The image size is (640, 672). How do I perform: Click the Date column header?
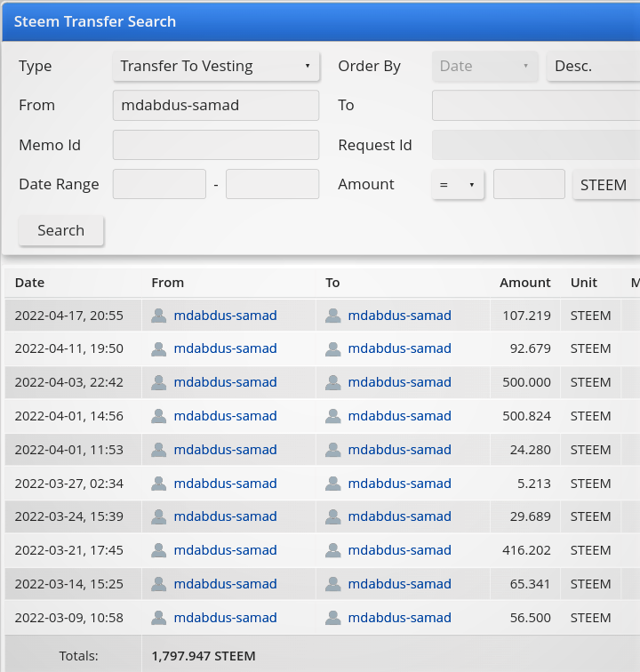coord(29,283)
